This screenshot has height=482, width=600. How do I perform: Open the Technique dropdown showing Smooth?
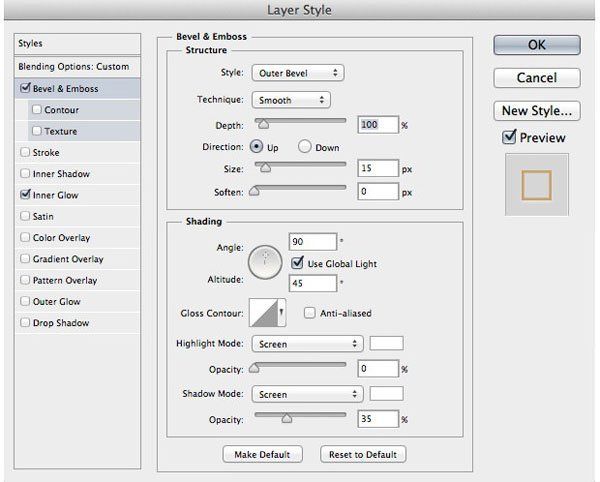pyautogui.click(x=291, y=100)
